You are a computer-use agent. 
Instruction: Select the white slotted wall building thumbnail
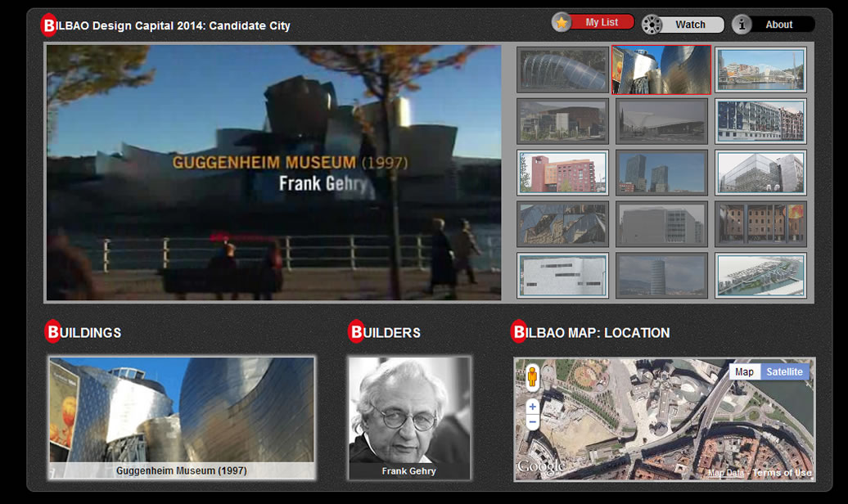coord(562,275)
